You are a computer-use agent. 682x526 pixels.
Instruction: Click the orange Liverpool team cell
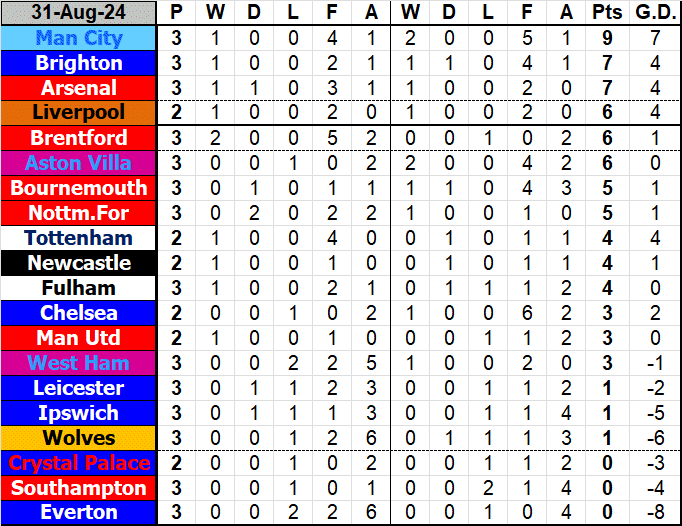pos(79,113)
